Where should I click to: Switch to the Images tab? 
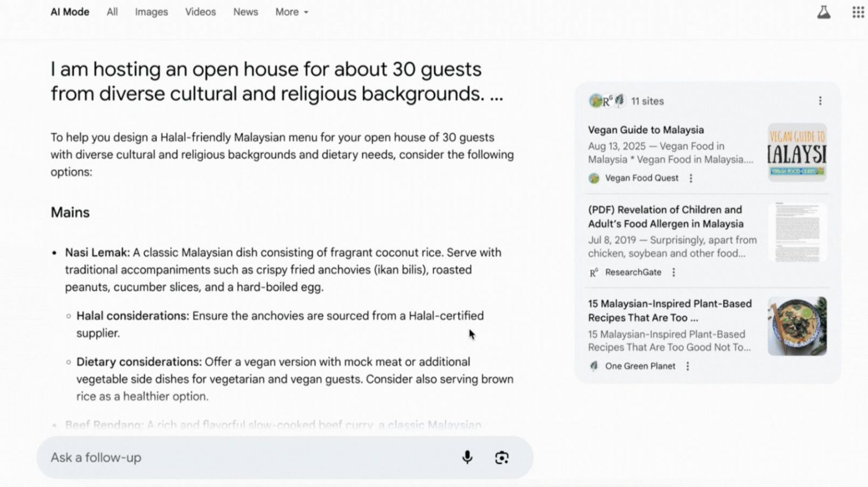point(151,12)
